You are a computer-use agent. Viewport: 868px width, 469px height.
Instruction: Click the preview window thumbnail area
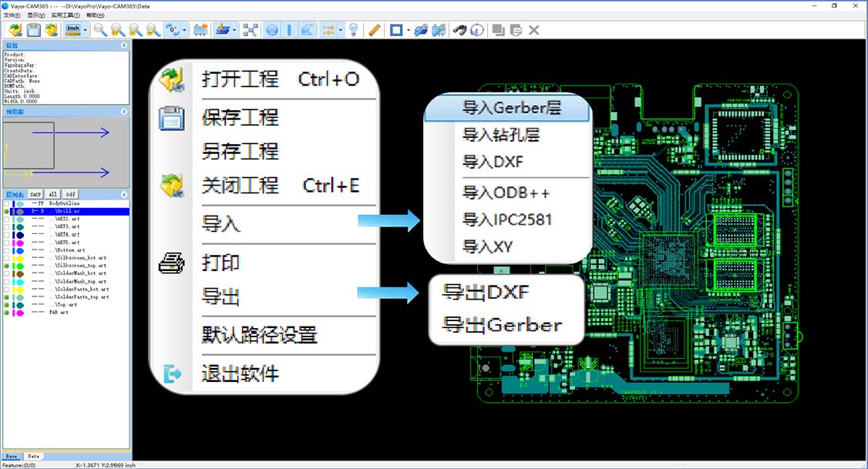click(66, 152)
